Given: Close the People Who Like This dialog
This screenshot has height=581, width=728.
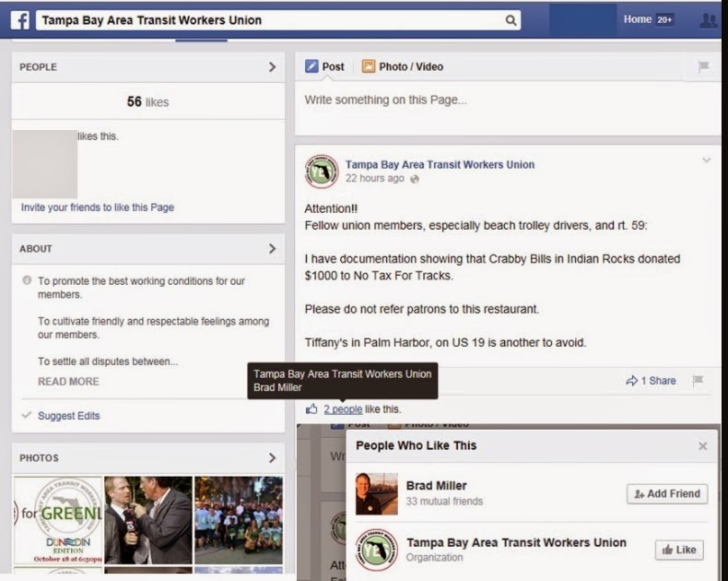Looking at the screenshot, I should tap(702, 446).
